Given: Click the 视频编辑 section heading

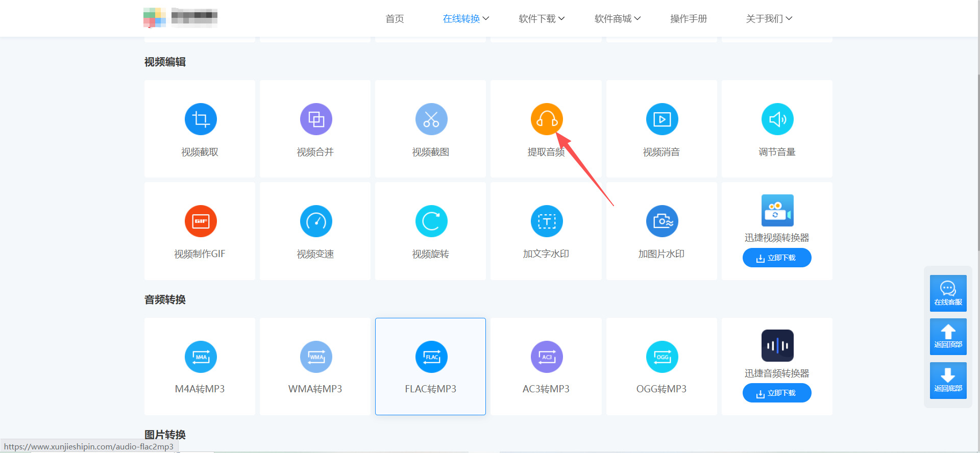Looking at the screenshot, I should [165, 62].
